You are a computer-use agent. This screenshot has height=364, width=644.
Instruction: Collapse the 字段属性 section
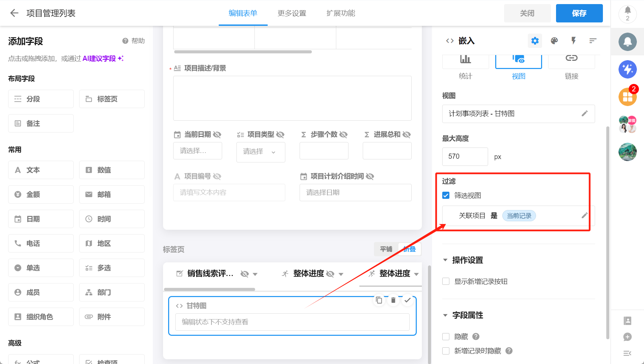click(445, 315)
